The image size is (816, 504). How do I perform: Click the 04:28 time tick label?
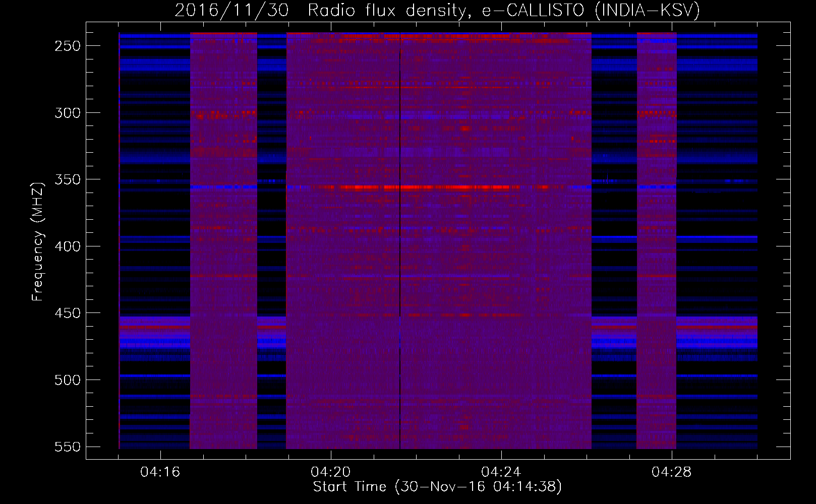672,472
